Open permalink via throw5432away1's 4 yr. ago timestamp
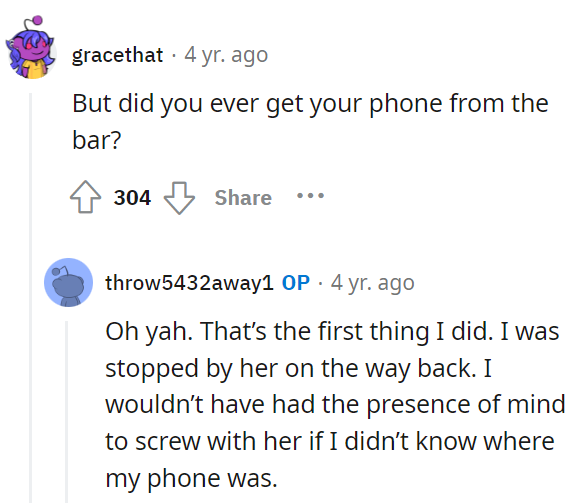 pyautogui.click(x=373, y=283)
